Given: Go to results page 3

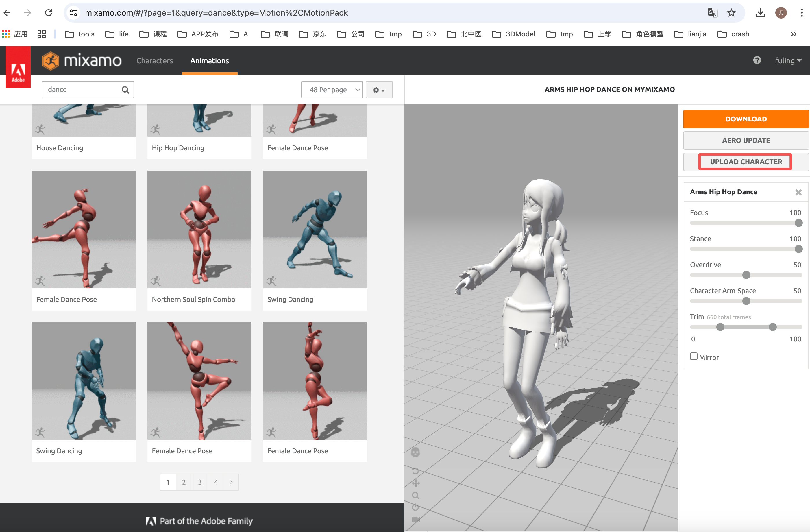Looking at the screenshot, I should (200, 482).
